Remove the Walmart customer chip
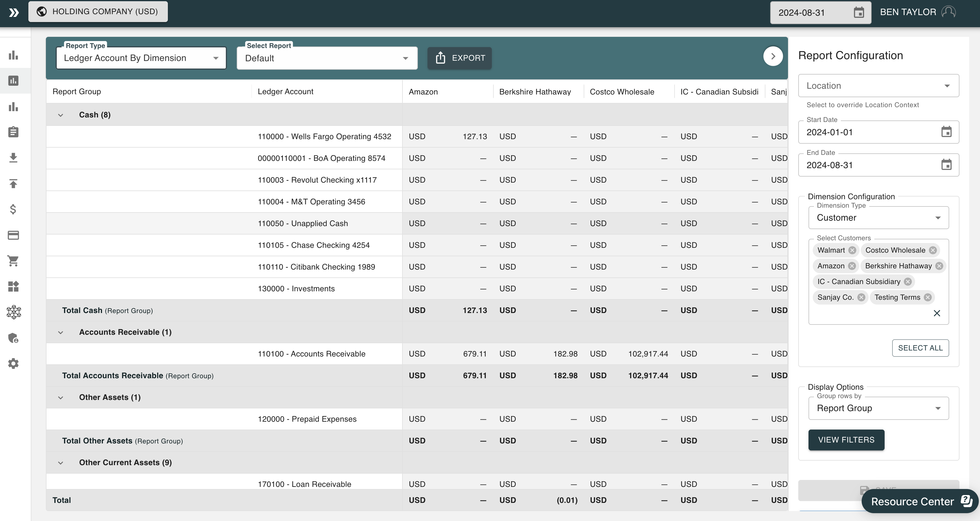The width and height of the screenshot is (980, 521). pyautogui.click(x=852, y=250)
